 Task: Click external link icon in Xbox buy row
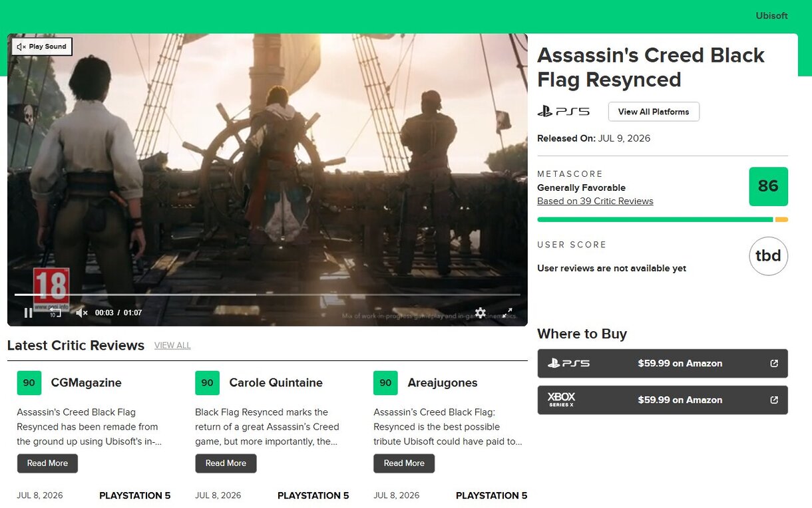click(x=774, y=400)
